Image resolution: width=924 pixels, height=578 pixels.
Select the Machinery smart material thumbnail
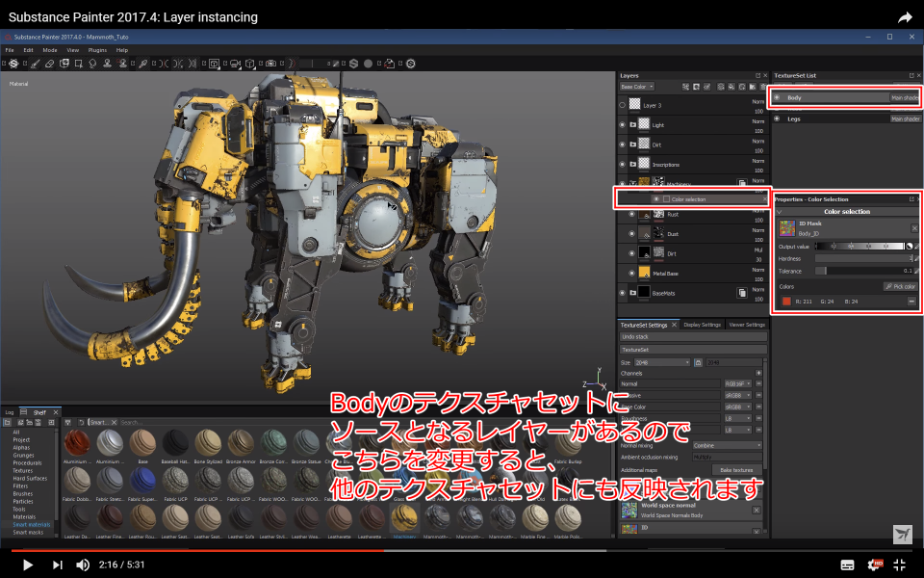pos(404,519)
